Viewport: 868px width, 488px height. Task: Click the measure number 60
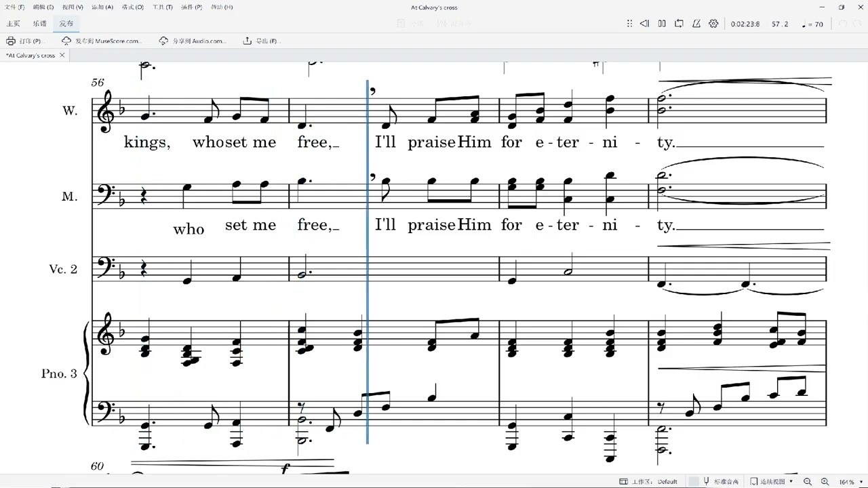click(x=98, y=466)
